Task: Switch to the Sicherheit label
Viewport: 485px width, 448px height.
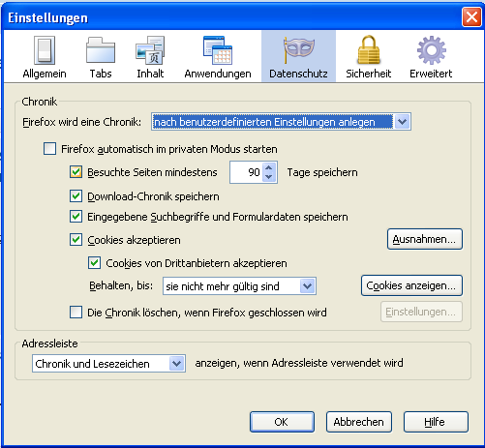Action: click(x=369, y=74)
